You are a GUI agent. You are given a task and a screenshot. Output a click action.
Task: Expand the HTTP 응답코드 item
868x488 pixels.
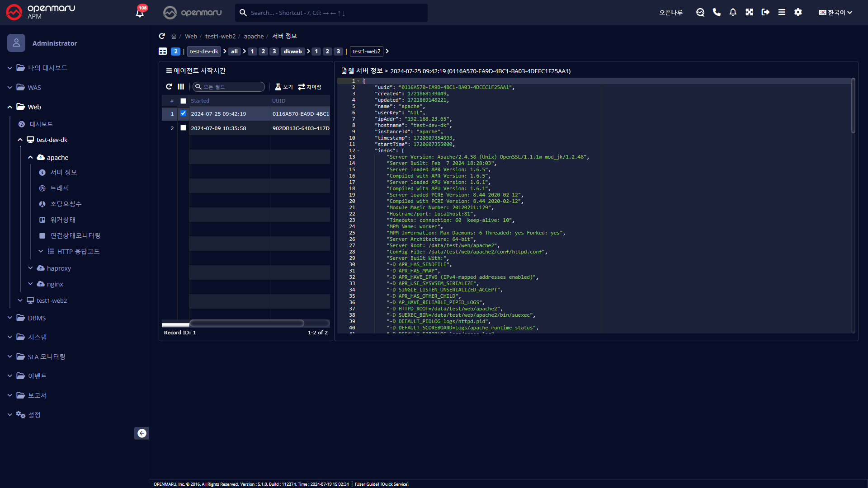click(41, 251)
